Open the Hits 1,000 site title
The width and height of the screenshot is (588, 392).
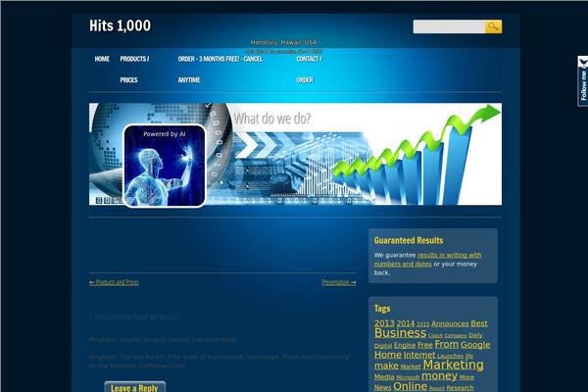click(x=120, y=25)
